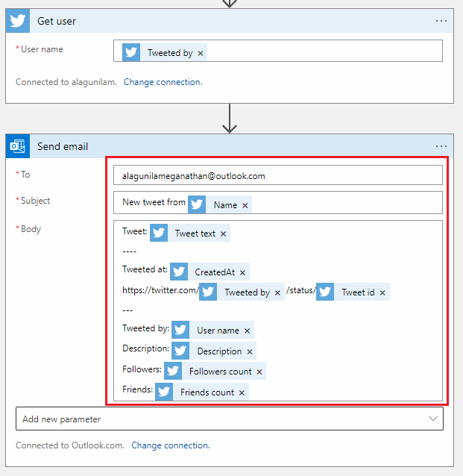
Task: Click the Twitter icon of the Tweet id token
Action: pyautogui.click(x=325, y=292)
